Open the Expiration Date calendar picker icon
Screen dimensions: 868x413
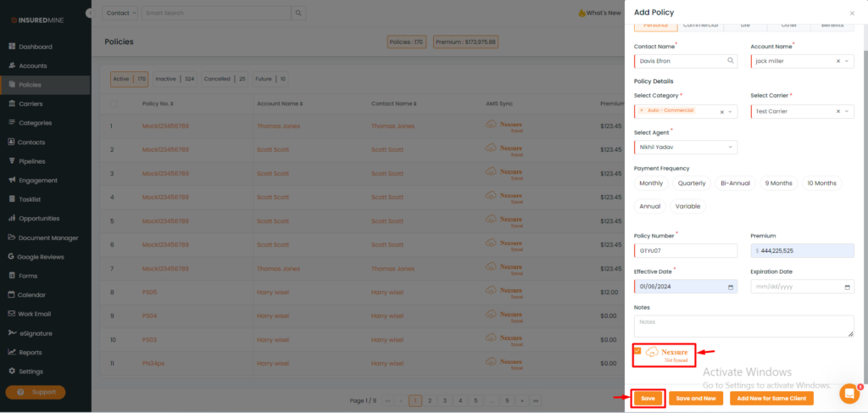coord(848,287)
